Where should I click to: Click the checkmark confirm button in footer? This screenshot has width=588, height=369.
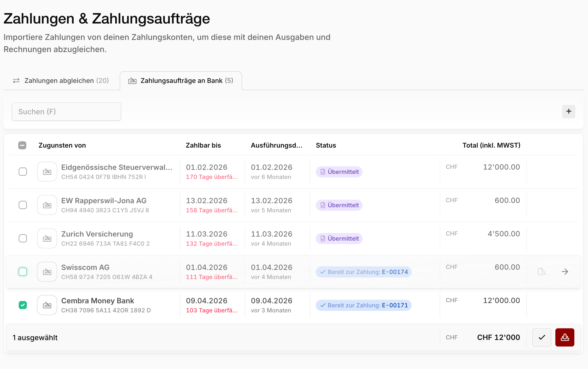[542, 337]
